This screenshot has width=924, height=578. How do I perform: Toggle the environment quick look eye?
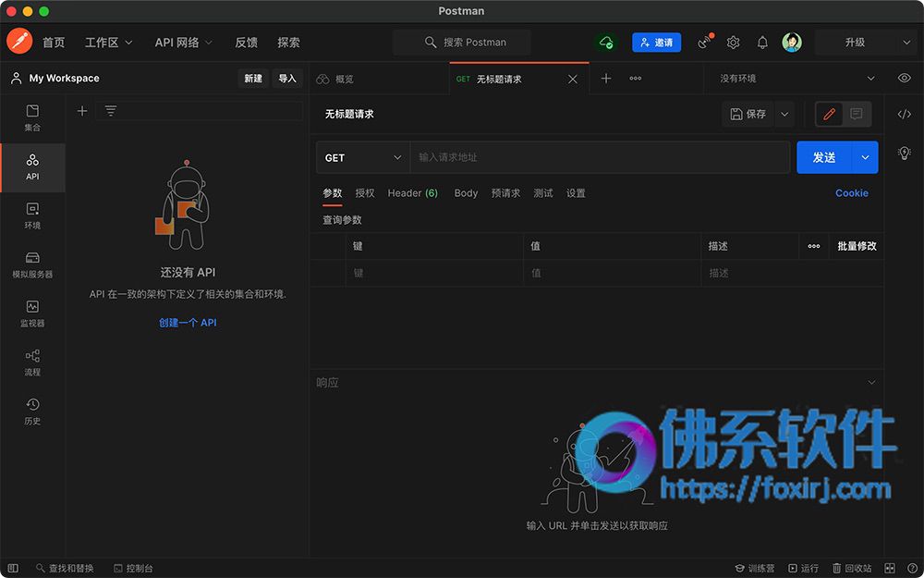click(904, 79)
